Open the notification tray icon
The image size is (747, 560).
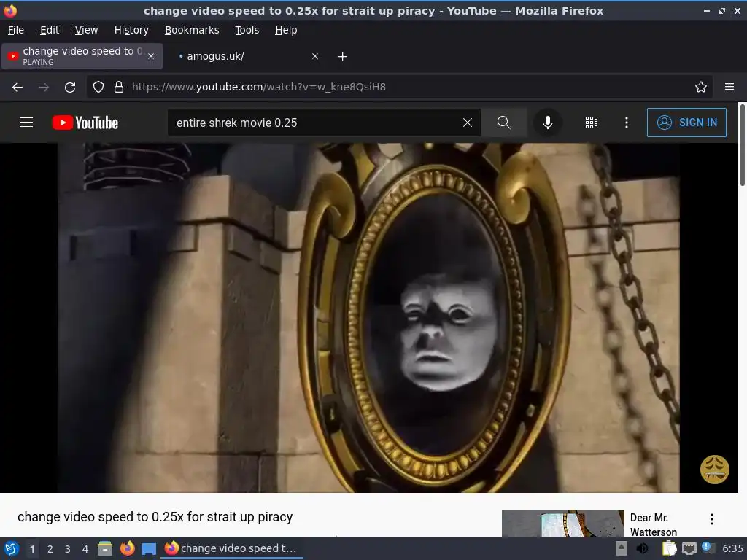click(708, 548)
